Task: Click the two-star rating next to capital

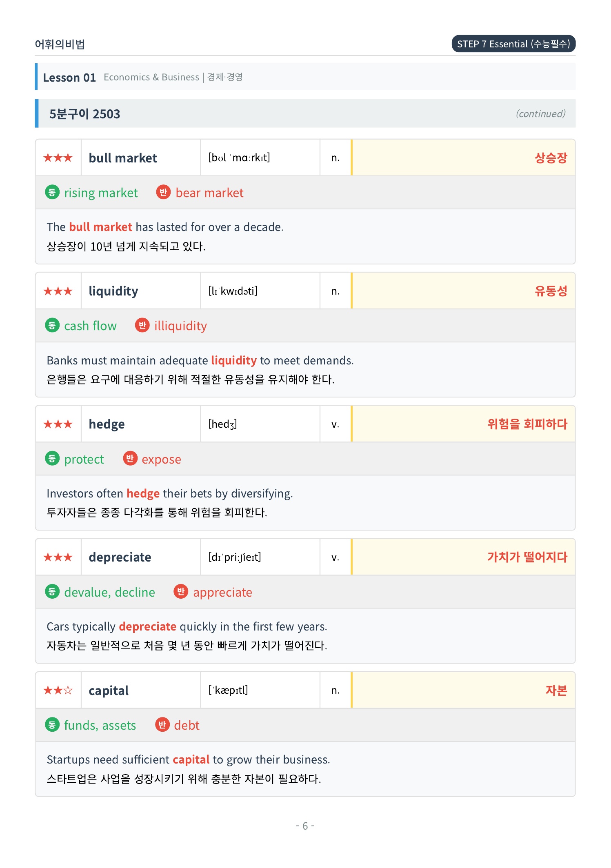Action: 58,690
